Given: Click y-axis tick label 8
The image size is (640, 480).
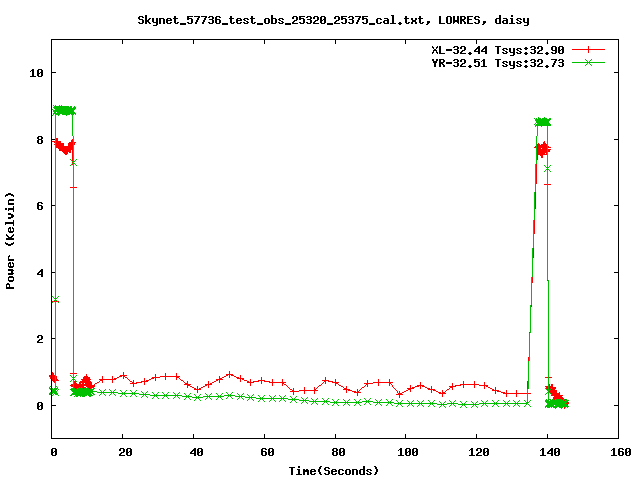Looking at the screenshot, I should pyautogui.click(x=40, y=140).
